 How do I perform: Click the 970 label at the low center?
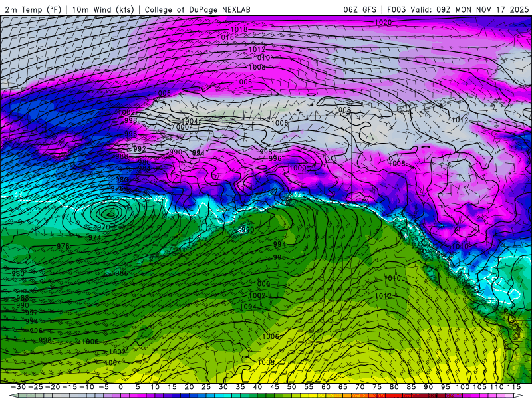pyautogui.click(x=104, y=227)
